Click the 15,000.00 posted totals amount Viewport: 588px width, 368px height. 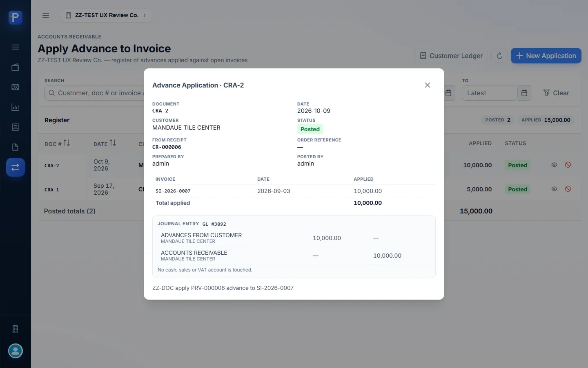(476, 211)
